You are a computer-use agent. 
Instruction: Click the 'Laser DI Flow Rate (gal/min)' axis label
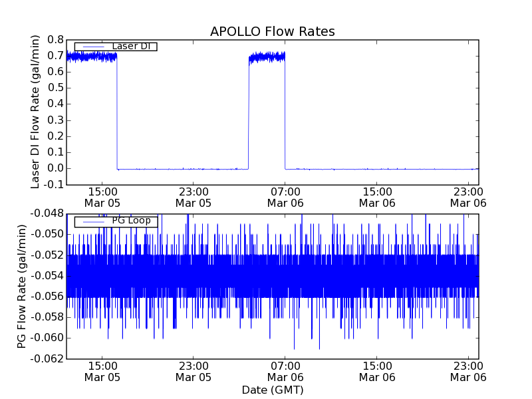point(35,112)
